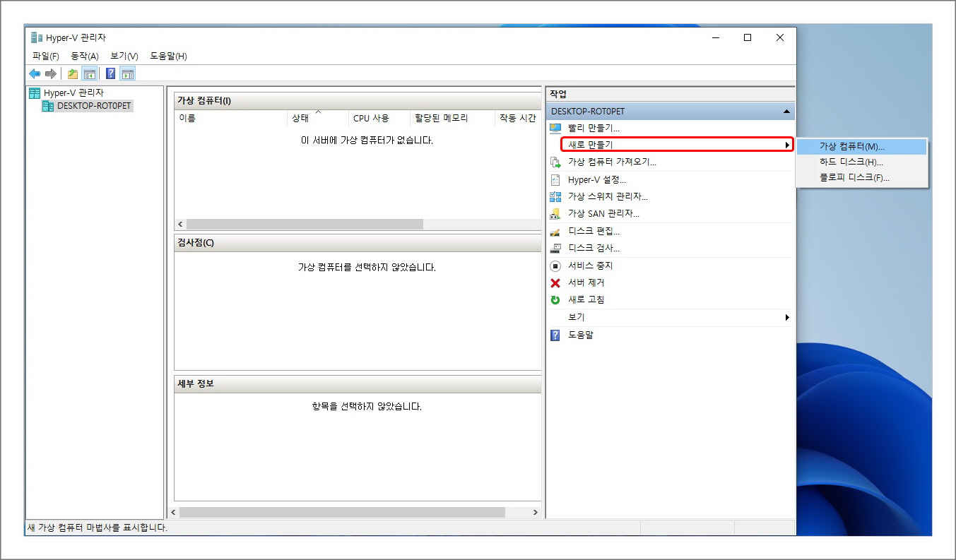Expand the 보기 submenu arrow in actions pane

pos(786,316)
